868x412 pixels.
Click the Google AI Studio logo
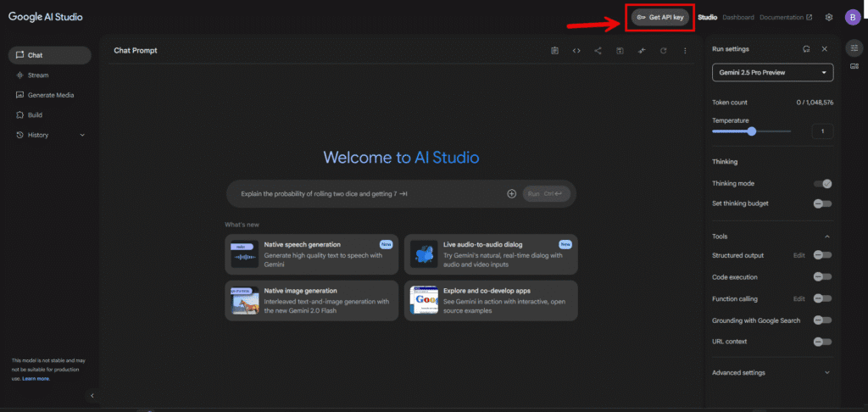click(x=46, y=17)
